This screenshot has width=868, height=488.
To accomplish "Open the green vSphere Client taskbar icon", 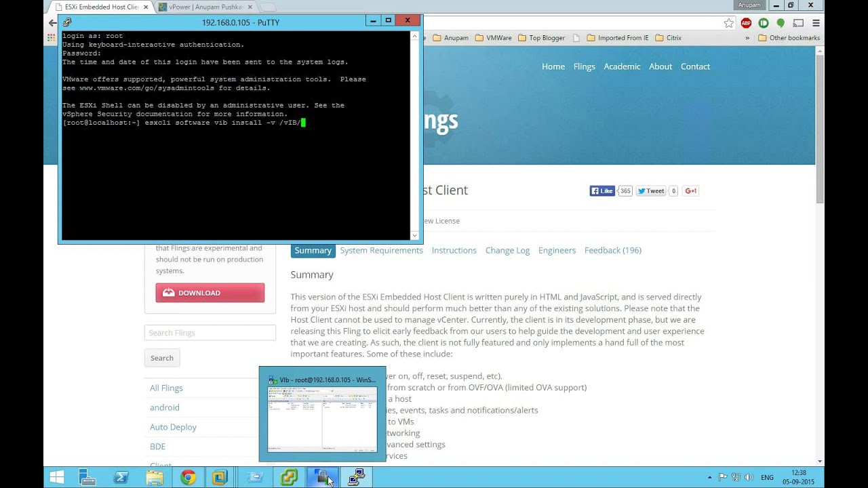I will 289,478.
